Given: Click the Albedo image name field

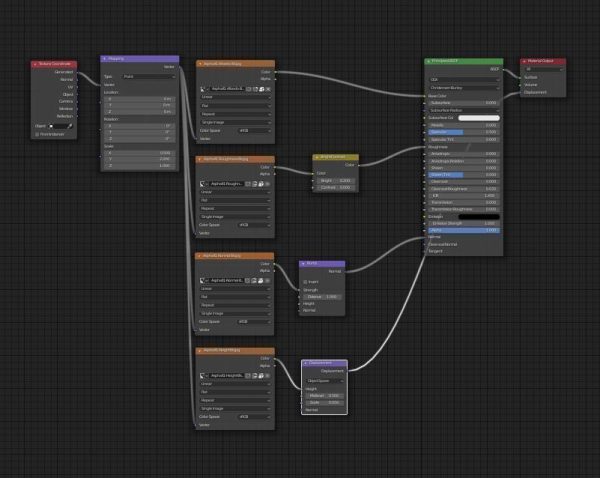Looking at the screenshot, I should [227, 89].
